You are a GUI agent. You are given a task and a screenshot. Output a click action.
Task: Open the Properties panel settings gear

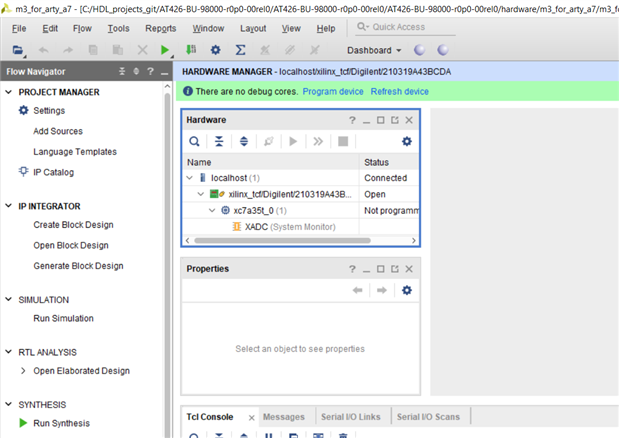pos(406,290)
